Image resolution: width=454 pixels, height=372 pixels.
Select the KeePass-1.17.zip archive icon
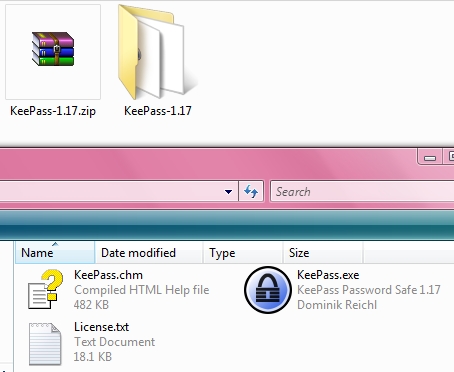pos(53,49)
